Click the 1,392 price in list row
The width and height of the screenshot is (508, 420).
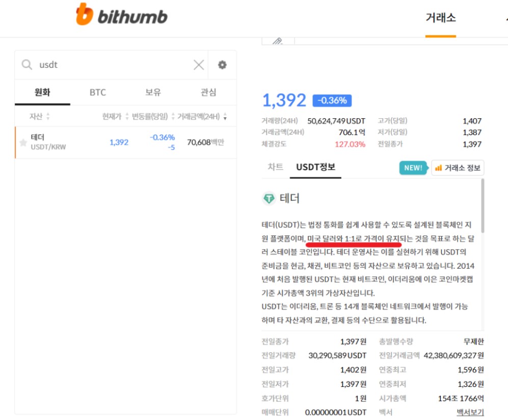coord(119,142)
